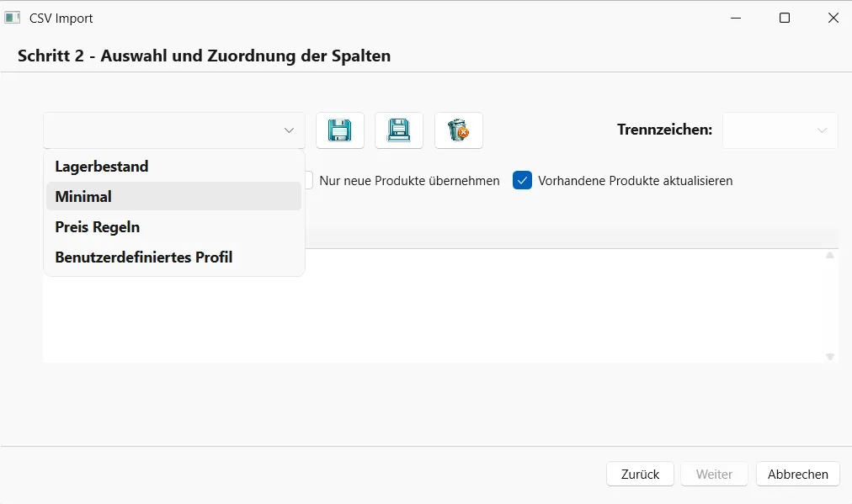
Task: Go back with the Zurück button
Action: coord(640,474)
